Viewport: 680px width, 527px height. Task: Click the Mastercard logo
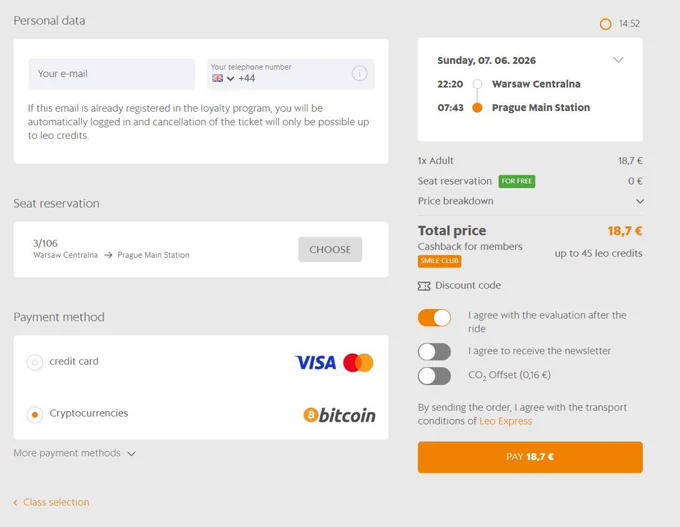click(x=358, y=363)
